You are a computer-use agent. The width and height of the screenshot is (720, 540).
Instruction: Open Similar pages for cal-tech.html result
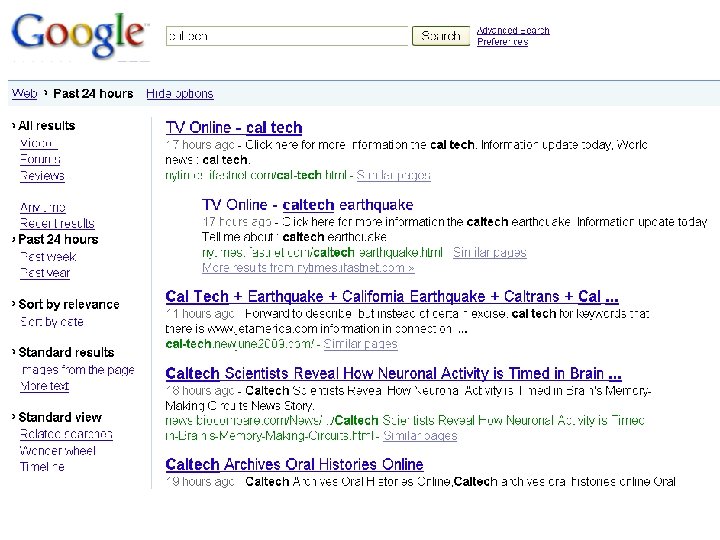coord(394,175)
